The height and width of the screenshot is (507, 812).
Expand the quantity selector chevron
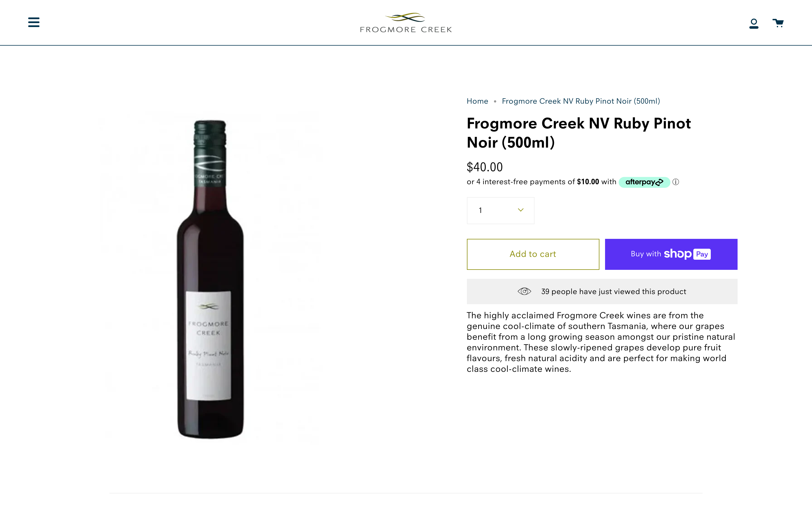point(520,210)
